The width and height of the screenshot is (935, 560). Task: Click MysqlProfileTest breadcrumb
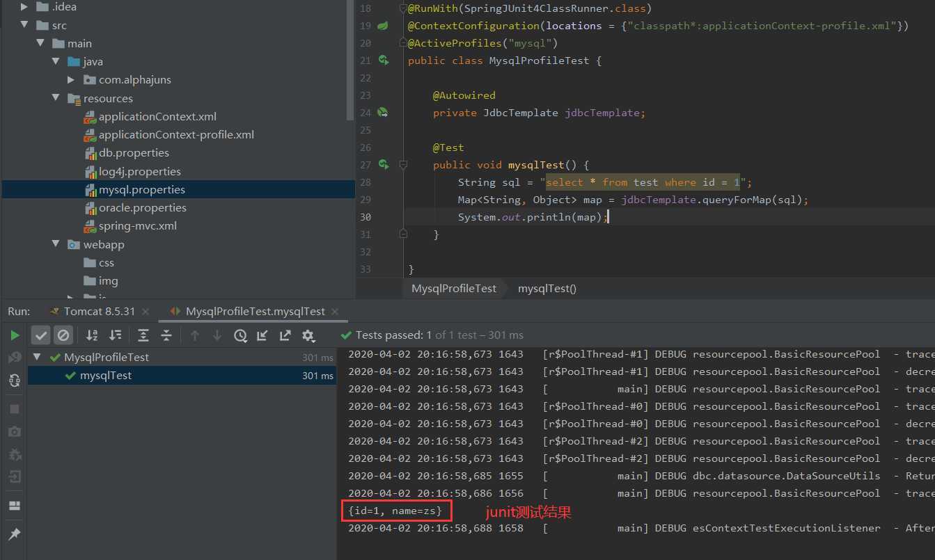454,288
